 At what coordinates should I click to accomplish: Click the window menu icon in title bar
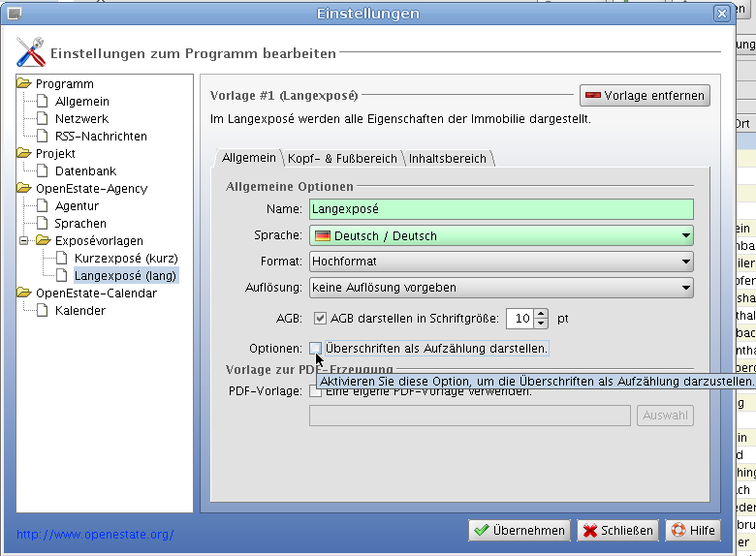pyautogui.click(x=14, y=14)
